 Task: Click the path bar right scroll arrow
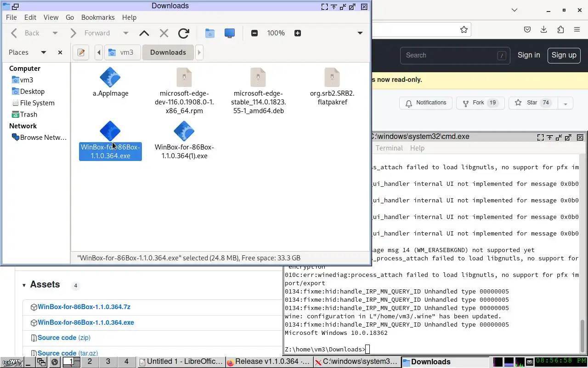point(199,52)
